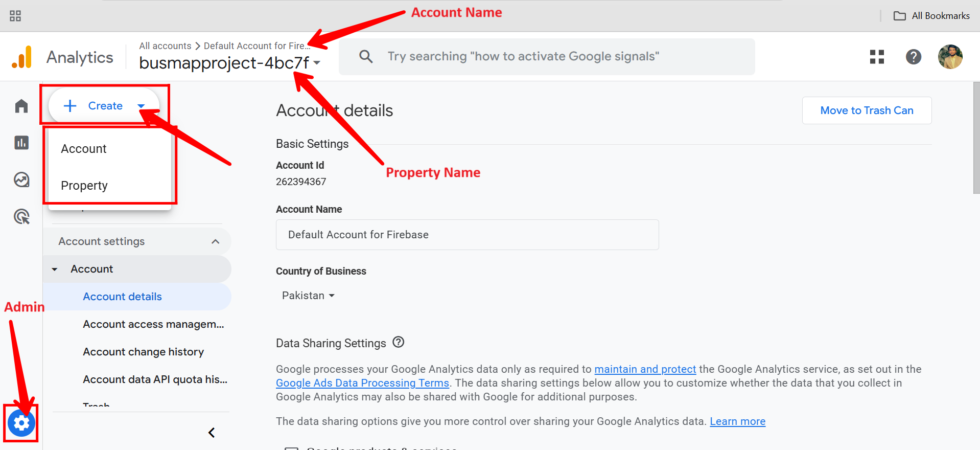Click the search magnifier icon
The width and height of the screenshot is (980, 450).
(x=366, y=56)
